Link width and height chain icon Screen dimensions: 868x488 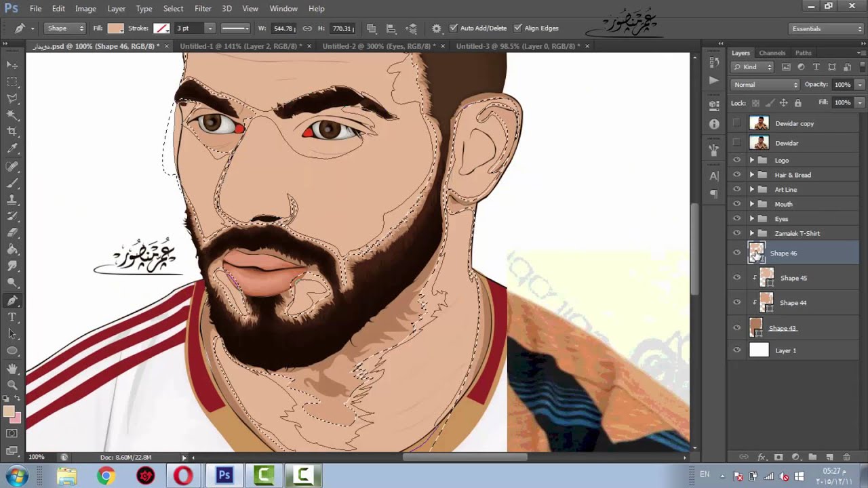pyautogui.click(x=307, y=28)
